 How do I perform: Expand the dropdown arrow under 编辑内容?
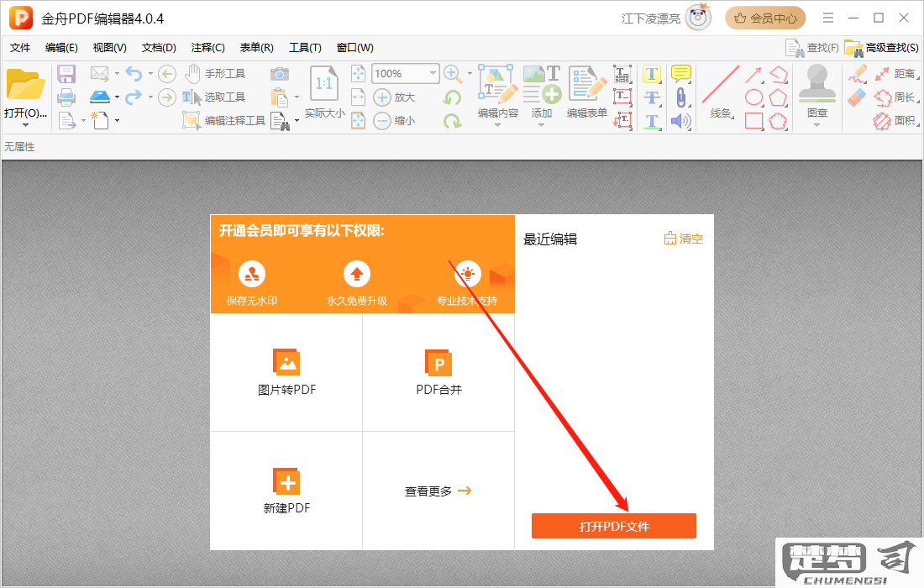pos(498,125)
